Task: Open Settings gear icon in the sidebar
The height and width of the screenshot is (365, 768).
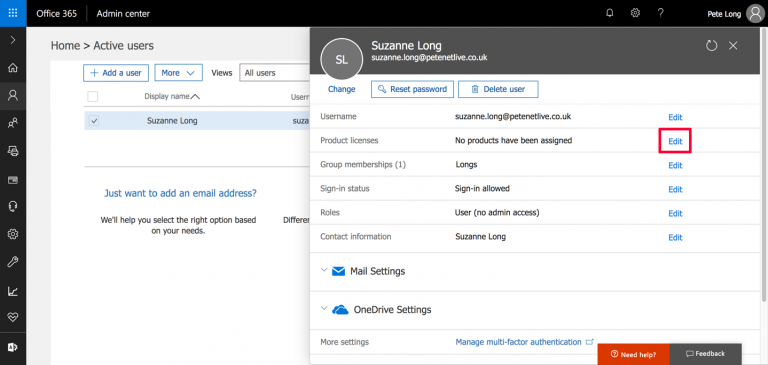Action: click(13, 235)
